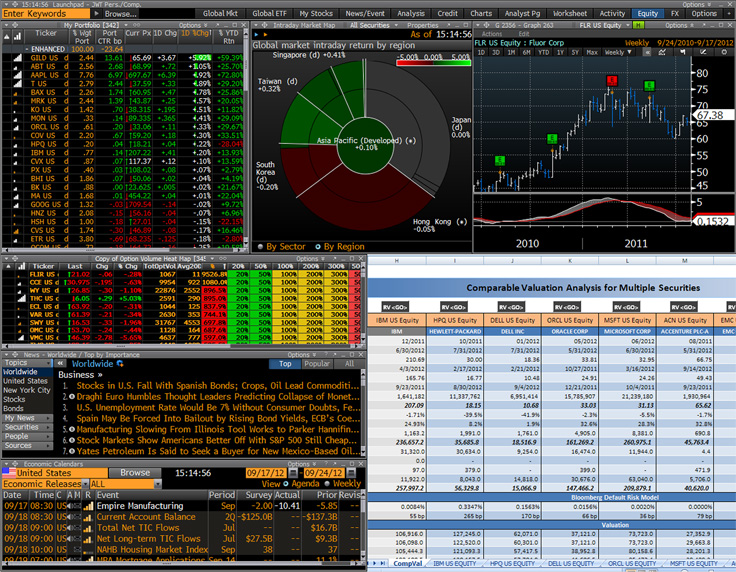Click the refresh icon next to Worldwide heading

pos(120,364)
